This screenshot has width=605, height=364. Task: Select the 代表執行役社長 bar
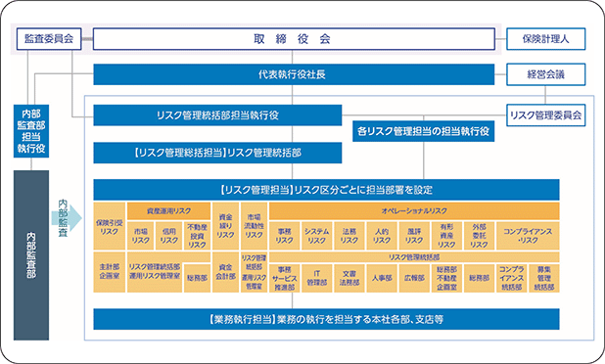click(294, 74)
